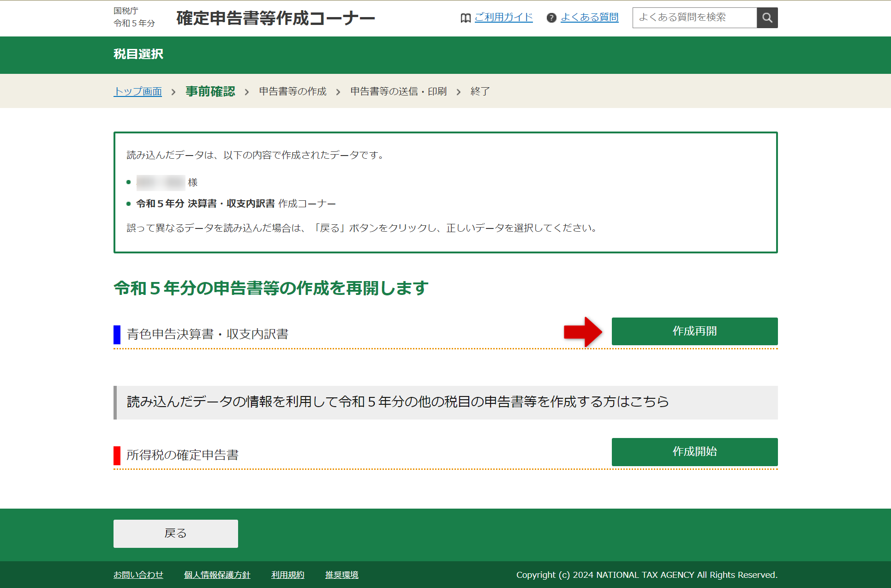Click the red marker beside 所得税の確定申告書
This screenshot has width=891, height=588.
point(117,455)
